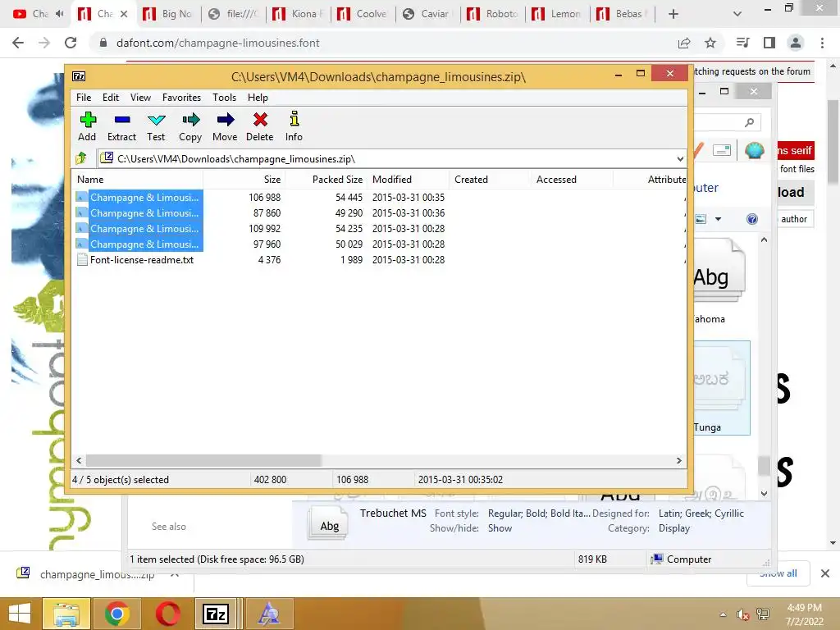The image size is (840, 630).
Task: Sort file list by Name column
Action: pos(137,180)
